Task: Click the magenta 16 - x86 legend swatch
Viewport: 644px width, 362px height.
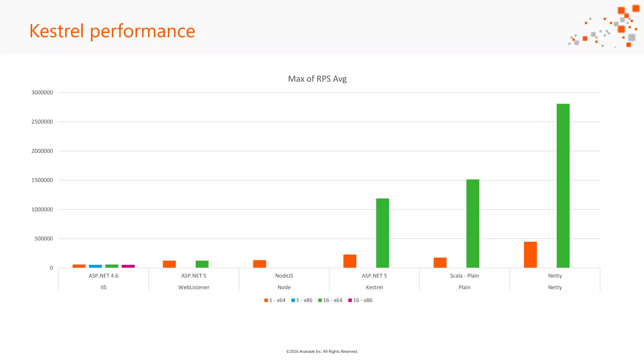Action: pos(350,300)
